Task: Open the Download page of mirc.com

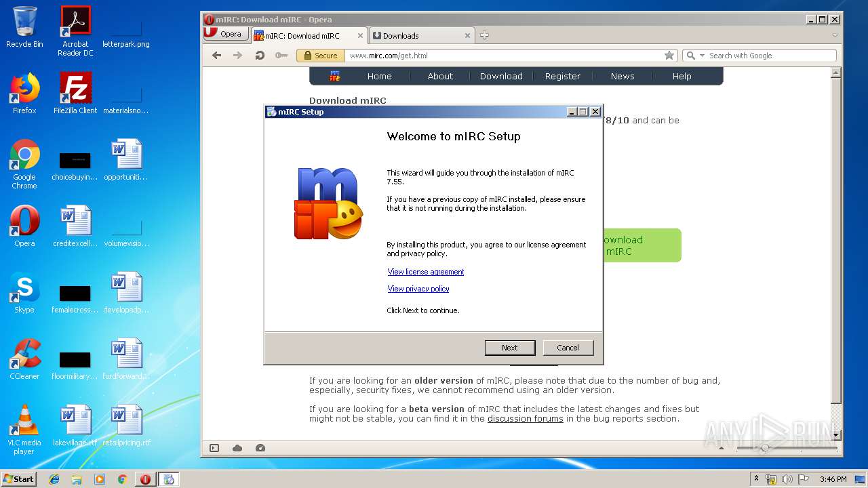Action: click(x=501, y=76)
